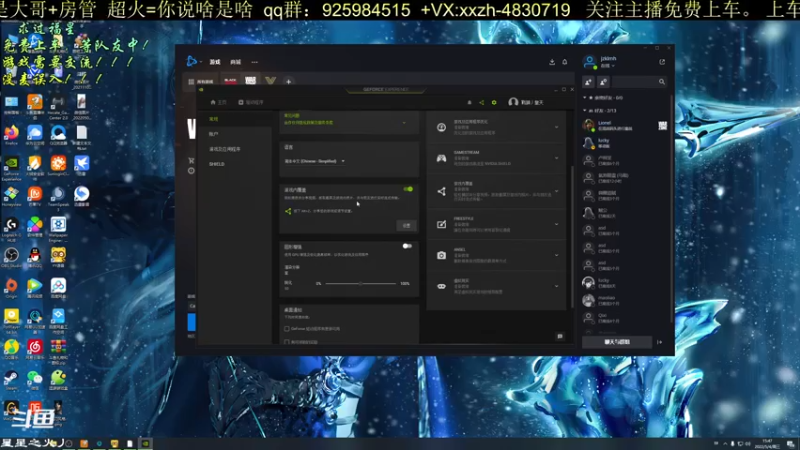The height and width of the screenshot is (450, 800).
Task: Adjust the image sharpening slider
Action: click(x=360, y=283)
